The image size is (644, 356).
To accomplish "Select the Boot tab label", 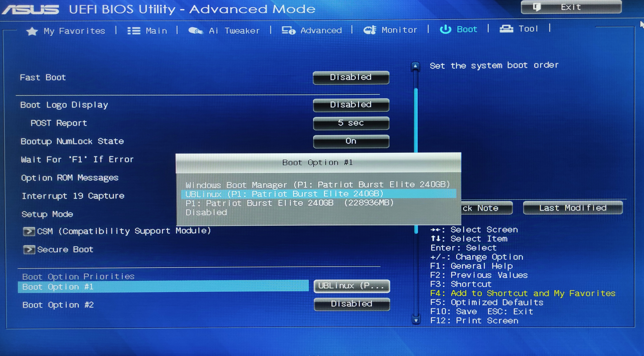I will 467,29.
